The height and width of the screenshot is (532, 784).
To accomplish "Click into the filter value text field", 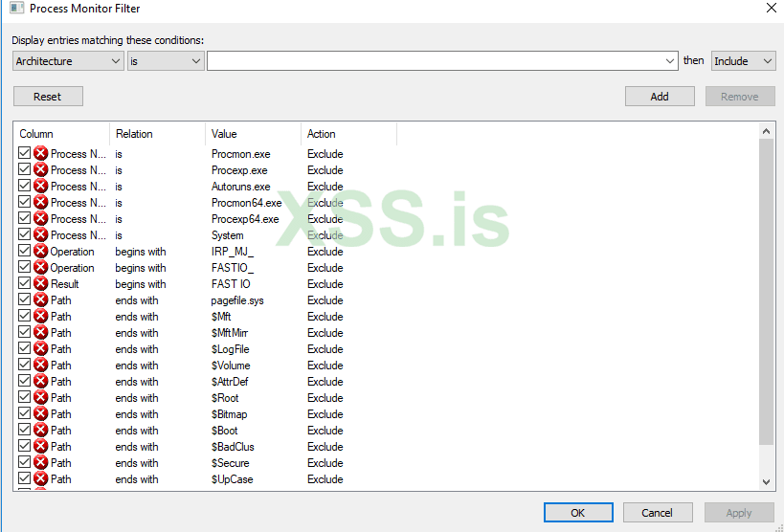I will (x=435, y=61).
